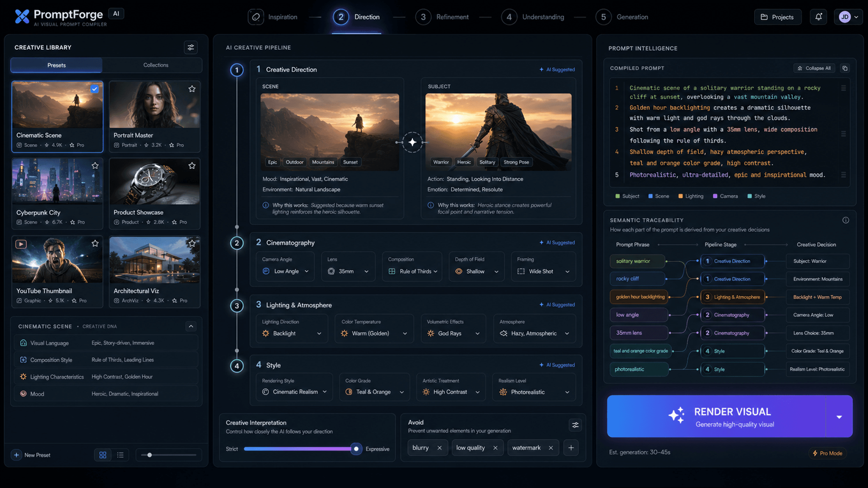This screenshot has height=488, width=868.
Task: Switch to the Presets tab
Action: tap(56, 65)
